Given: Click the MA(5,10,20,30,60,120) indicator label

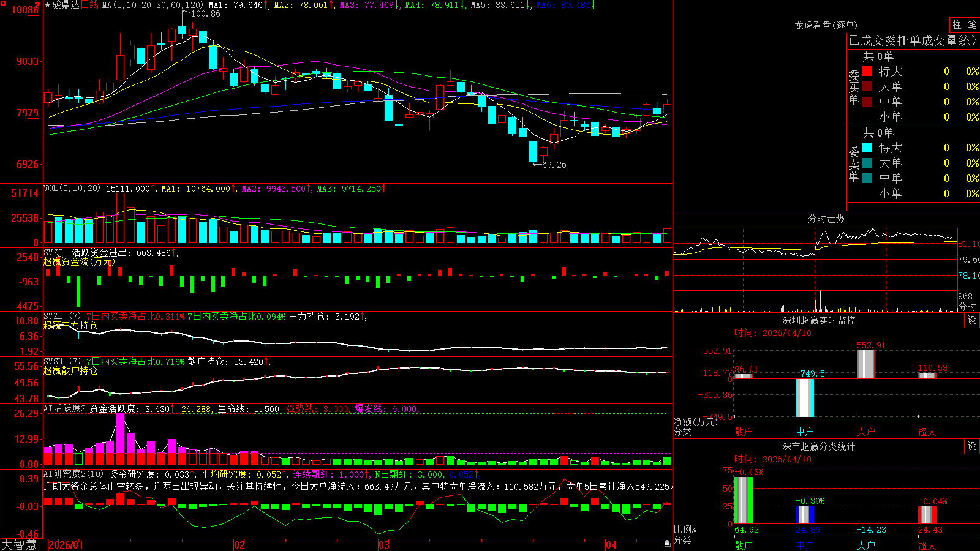Looking at the screenshot, I should (153, 5).
